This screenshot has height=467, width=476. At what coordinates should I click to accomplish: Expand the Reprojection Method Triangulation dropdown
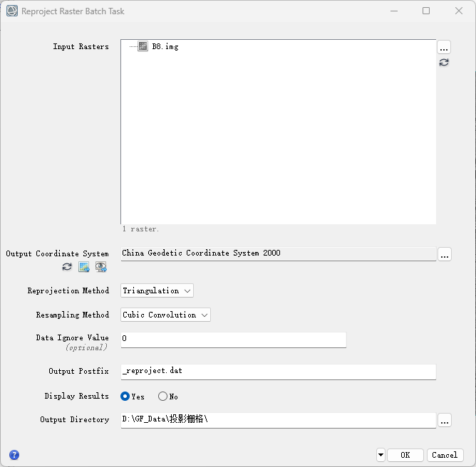157,290
